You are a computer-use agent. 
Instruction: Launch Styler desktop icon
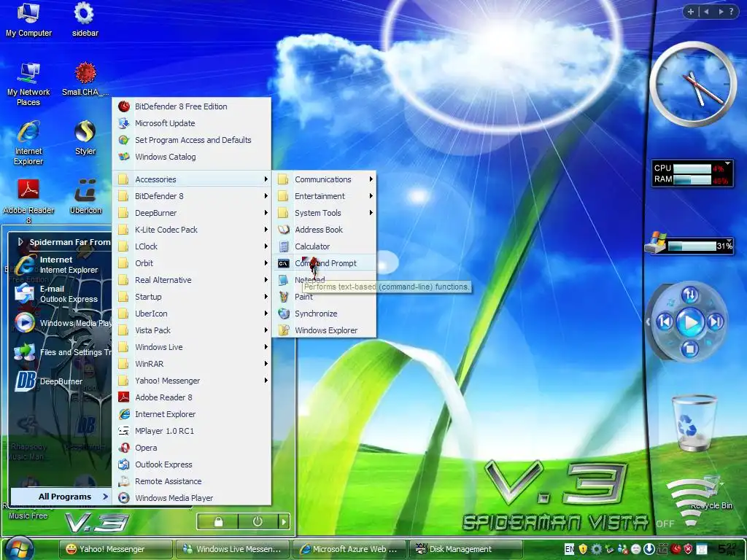(x=85, y=138)
